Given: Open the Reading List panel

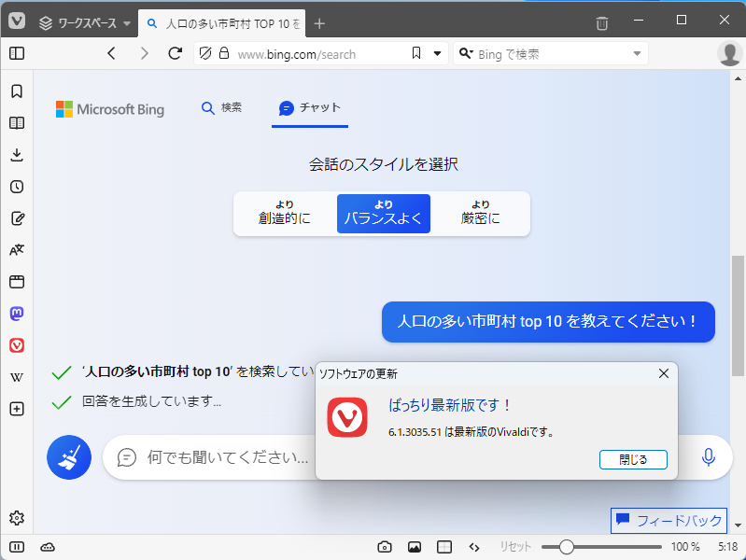Looking at the screenshot, I should coord(17,123).
